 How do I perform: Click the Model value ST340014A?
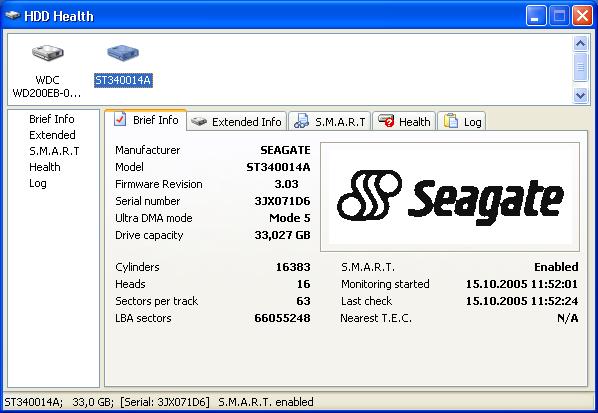point(278,167)
